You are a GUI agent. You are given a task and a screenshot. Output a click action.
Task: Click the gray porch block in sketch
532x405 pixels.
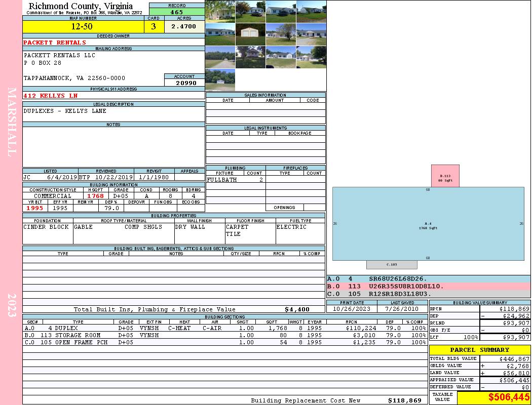392,265
